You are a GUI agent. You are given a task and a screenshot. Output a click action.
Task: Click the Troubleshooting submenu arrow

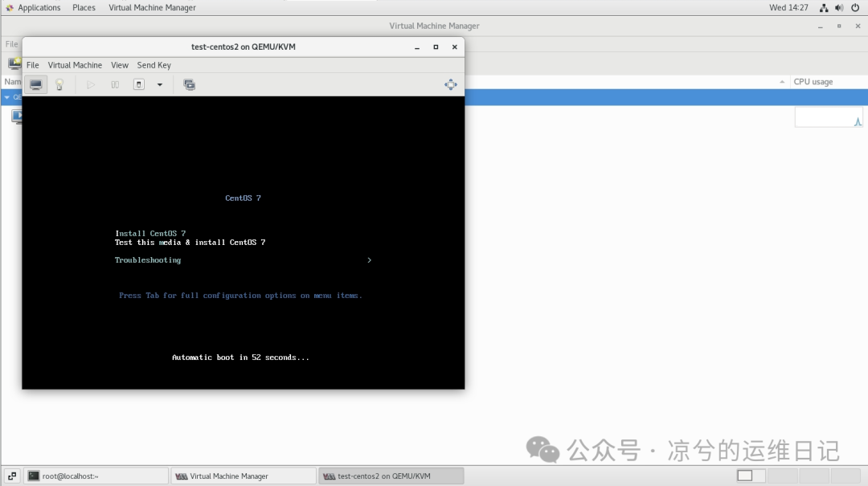coord(369,260)
